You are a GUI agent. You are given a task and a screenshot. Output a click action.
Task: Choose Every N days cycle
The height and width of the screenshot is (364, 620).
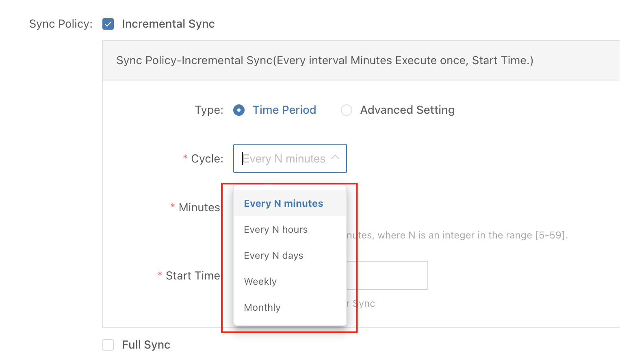coord(273,256)
